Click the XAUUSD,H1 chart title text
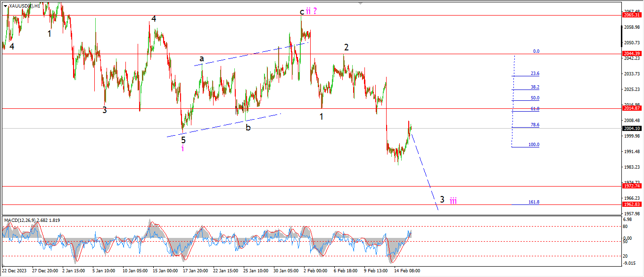The width and height of the screenshot is (644, 277). click(x=24, y=6)
